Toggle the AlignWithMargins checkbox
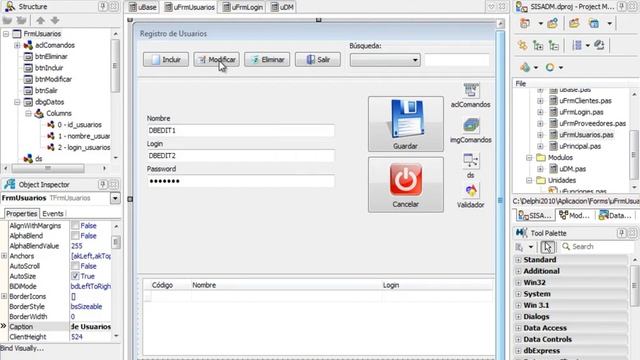The width and height of the screenshot is (640, 360). coord(75,226)
